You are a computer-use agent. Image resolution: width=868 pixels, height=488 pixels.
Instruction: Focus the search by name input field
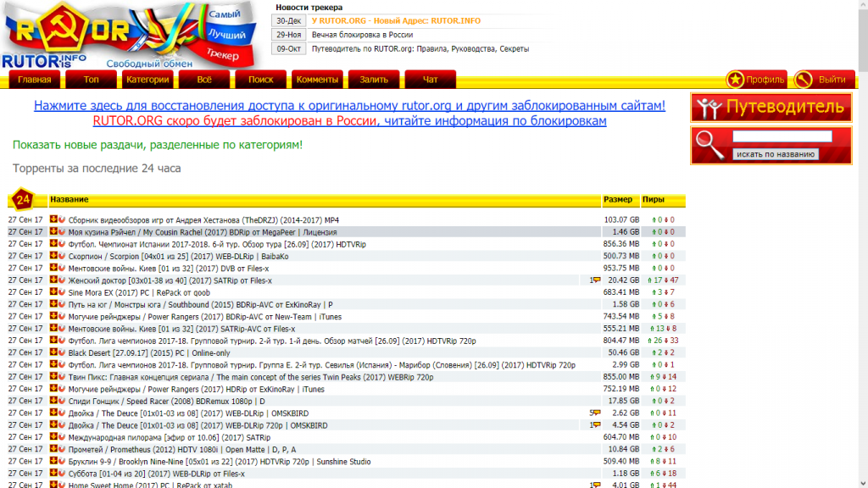tap(782, 136)
